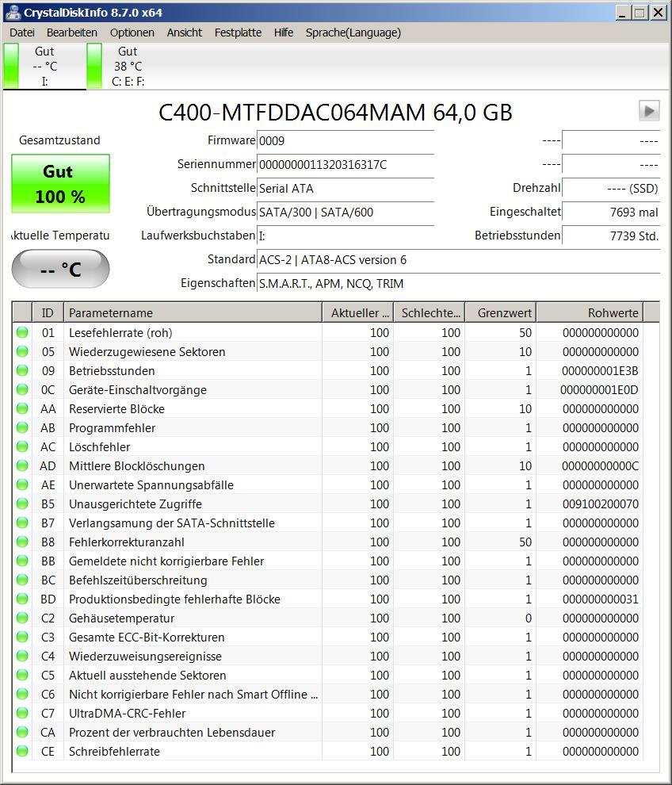
Task: Click status dot for Gehäusetemperatur
Action: click(x=22, y=618)
